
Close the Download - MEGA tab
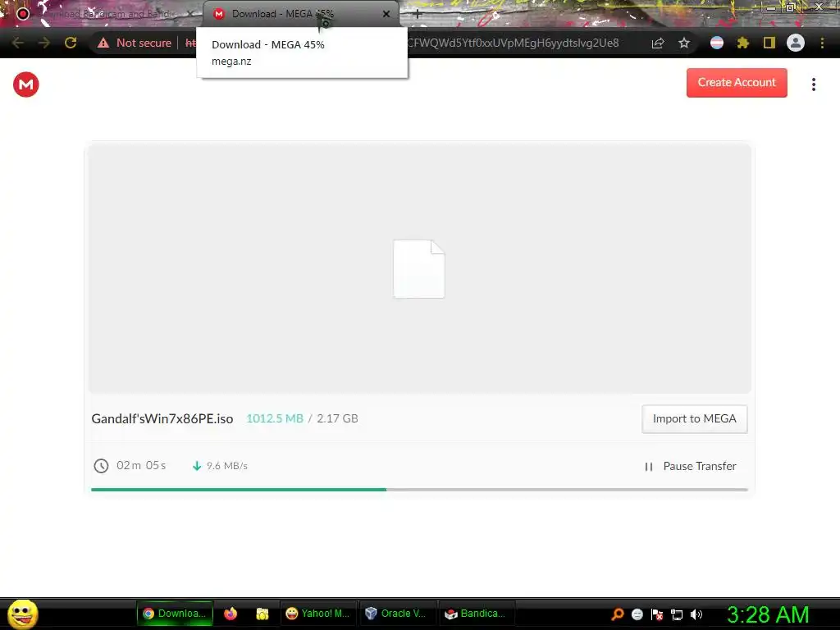coord(386,14)
